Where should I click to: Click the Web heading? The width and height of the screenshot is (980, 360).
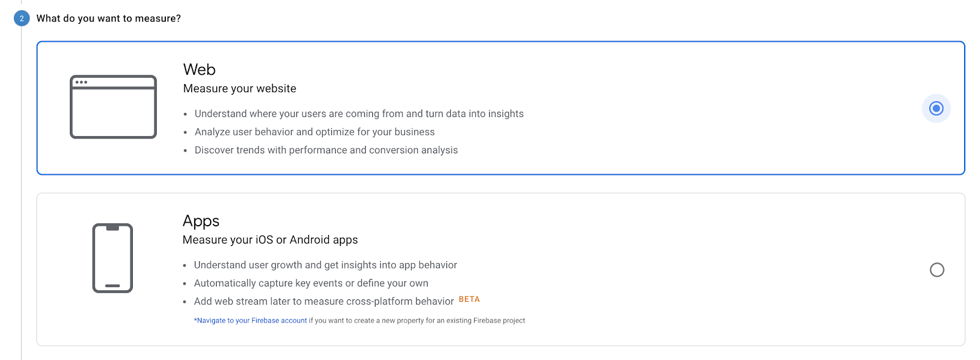pos(199,69)
